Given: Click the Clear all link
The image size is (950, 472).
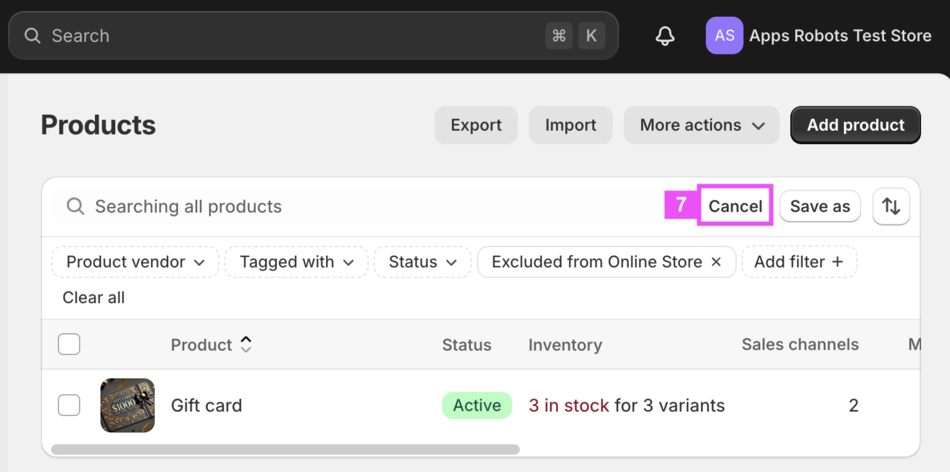Looking at the screenshot, I should click(94, 298).
